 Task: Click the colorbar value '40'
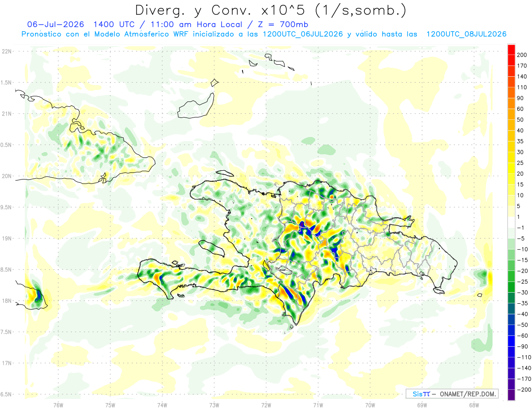click(520, 130)
